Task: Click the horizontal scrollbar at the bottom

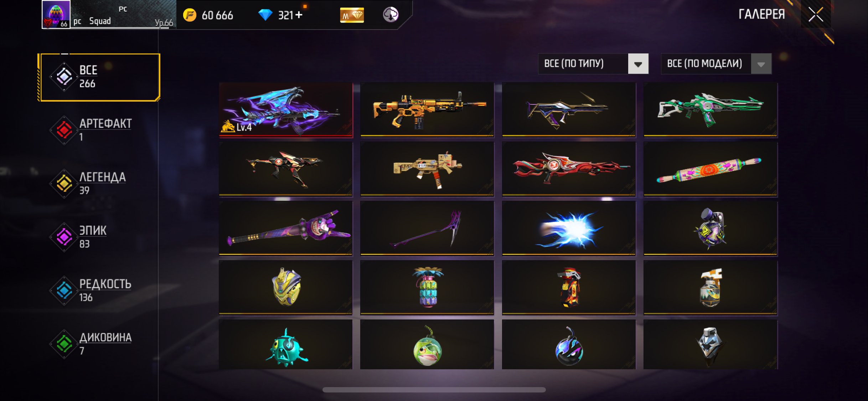Action: tap(434, 390)
